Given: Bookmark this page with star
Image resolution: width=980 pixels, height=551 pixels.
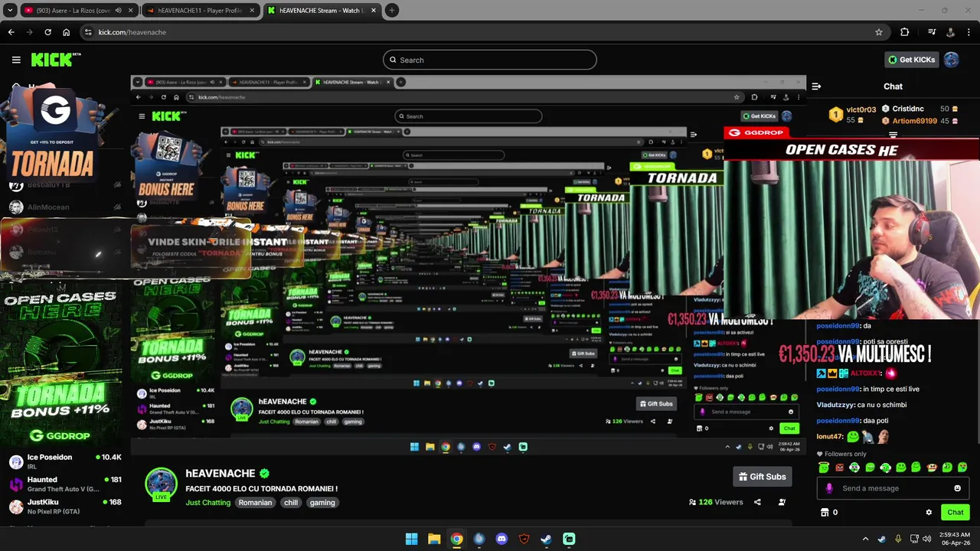Looking at the screenshot, I should pyautogui.click(x=879, y=32).
